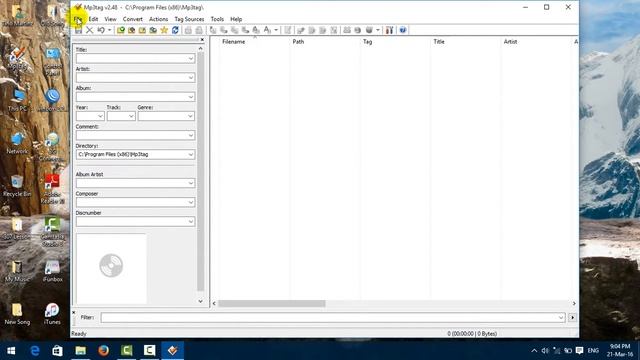Open the dropdown arrow beside Tag Sources icon
The width and height of the screenshot is (640, 360).
[378, 30]
